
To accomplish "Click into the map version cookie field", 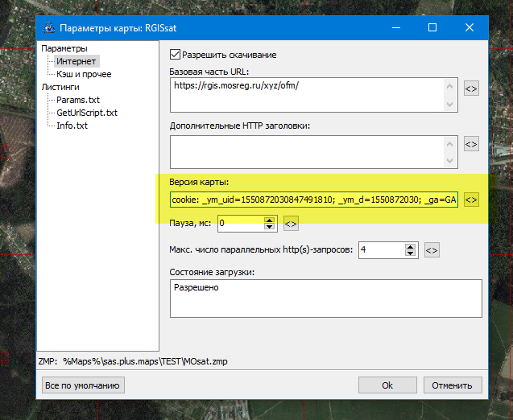I will pyautogui.click(x=313, y=200).
